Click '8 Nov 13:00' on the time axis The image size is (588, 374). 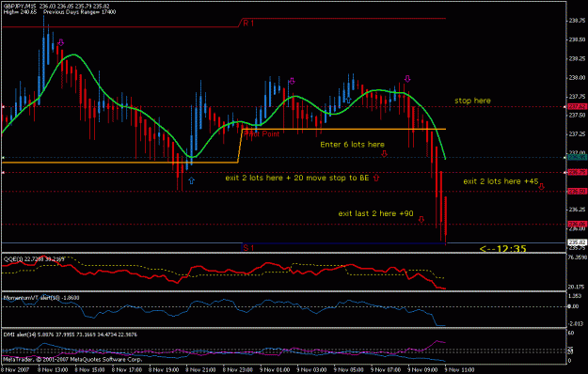pos(53,370)
